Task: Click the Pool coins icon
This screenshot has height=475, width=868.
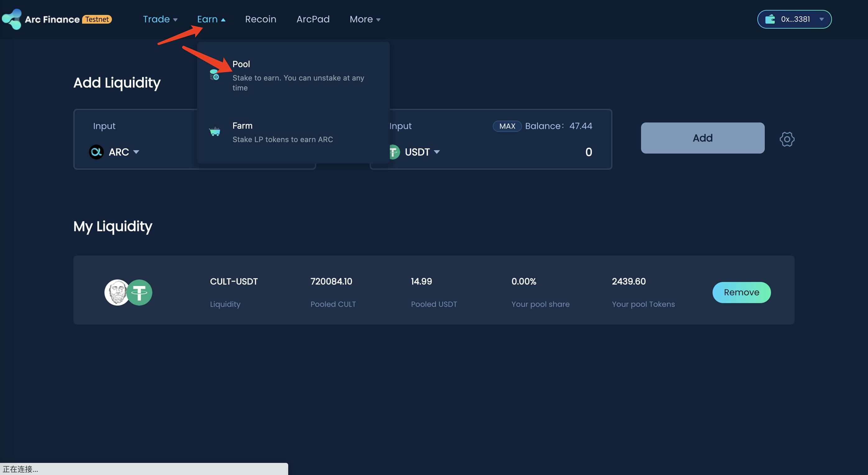Action: click(214, 74)
